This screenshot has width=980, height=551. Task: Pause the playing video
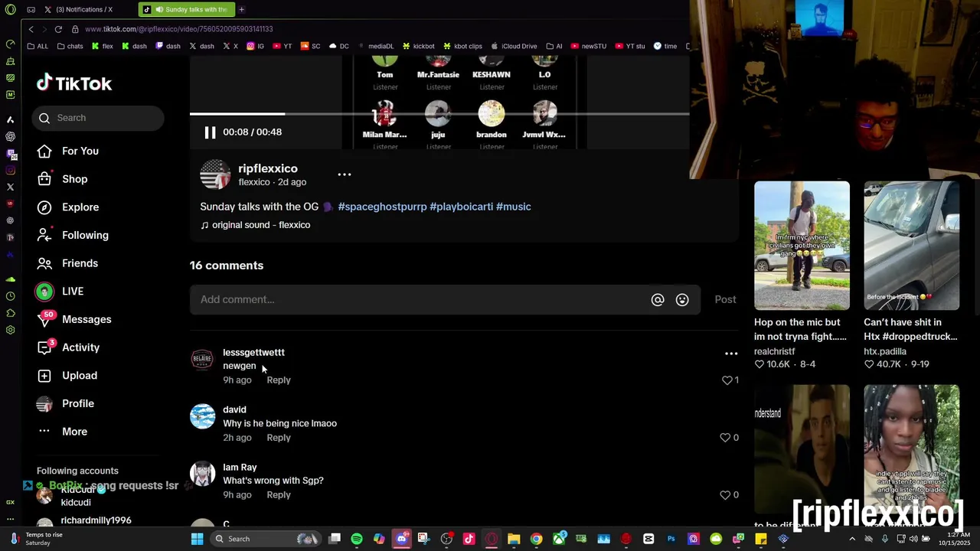[210, 132]
